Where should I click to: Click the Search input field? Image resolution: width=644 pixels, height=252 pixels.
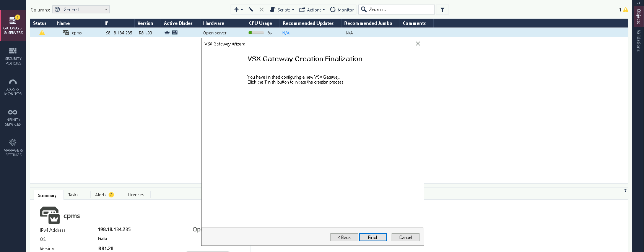tap(400, 10)
